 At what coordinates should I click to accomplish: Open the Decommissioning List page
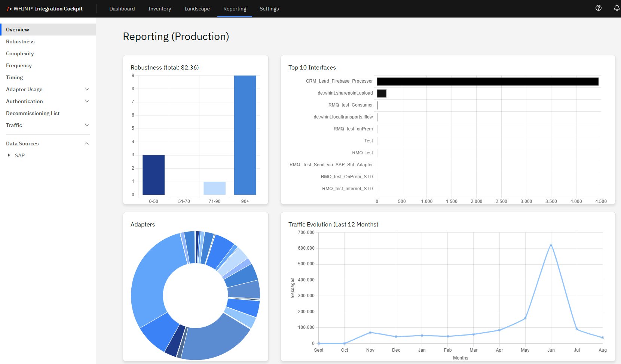coord(33,113)
